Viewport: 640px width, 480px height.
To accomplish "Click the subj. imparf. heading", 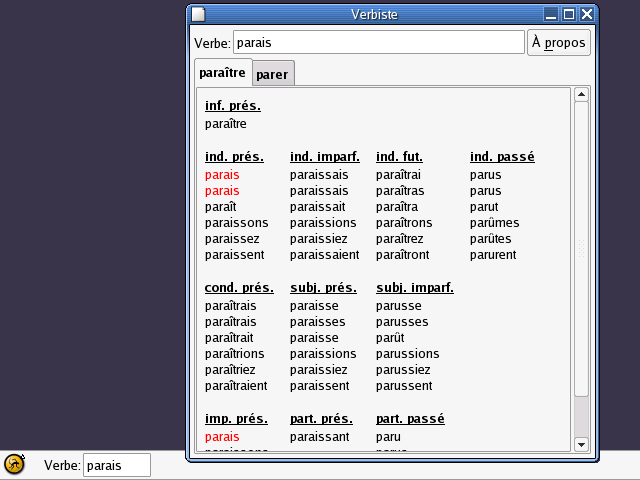I will [x=415, y=288].
